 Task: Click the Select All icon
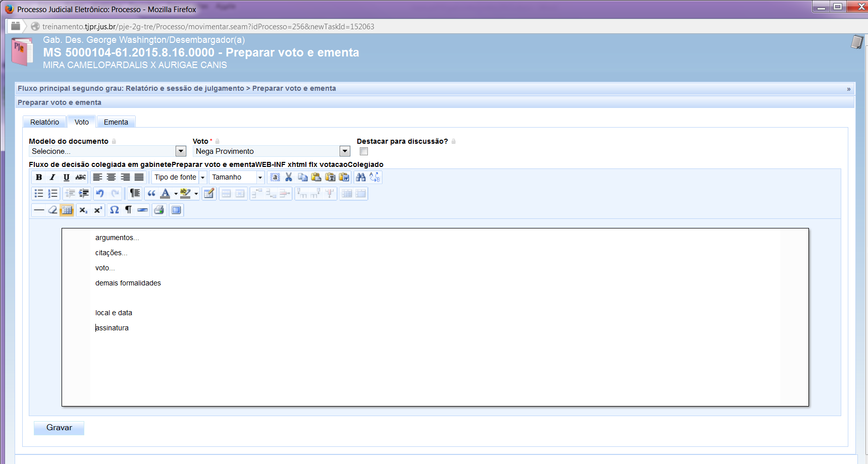click(275, 177)
